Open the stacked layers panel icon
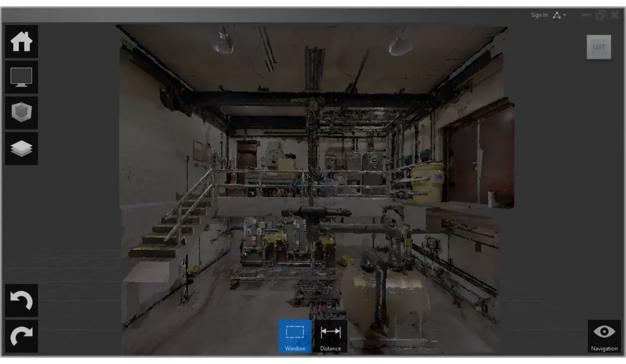626x364 pixels. click(x=21, y=149)
